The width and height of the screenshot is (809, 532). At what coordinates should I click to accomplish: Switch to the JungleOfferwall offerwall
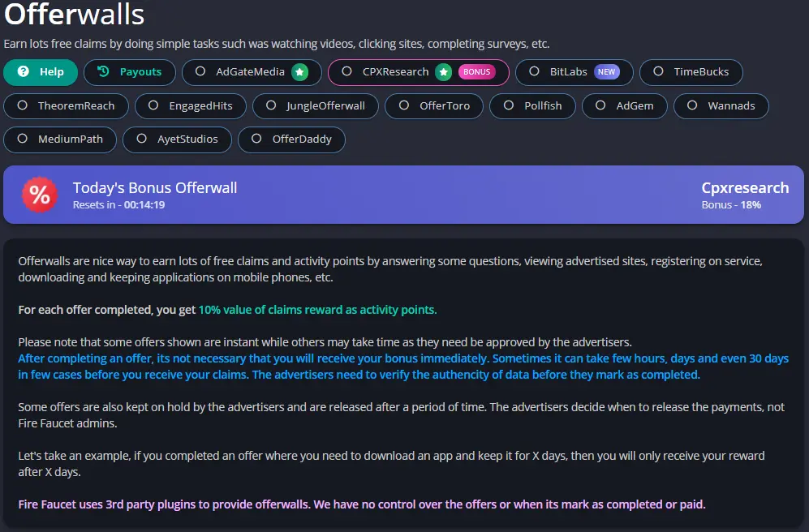click(x=315, y=106)
